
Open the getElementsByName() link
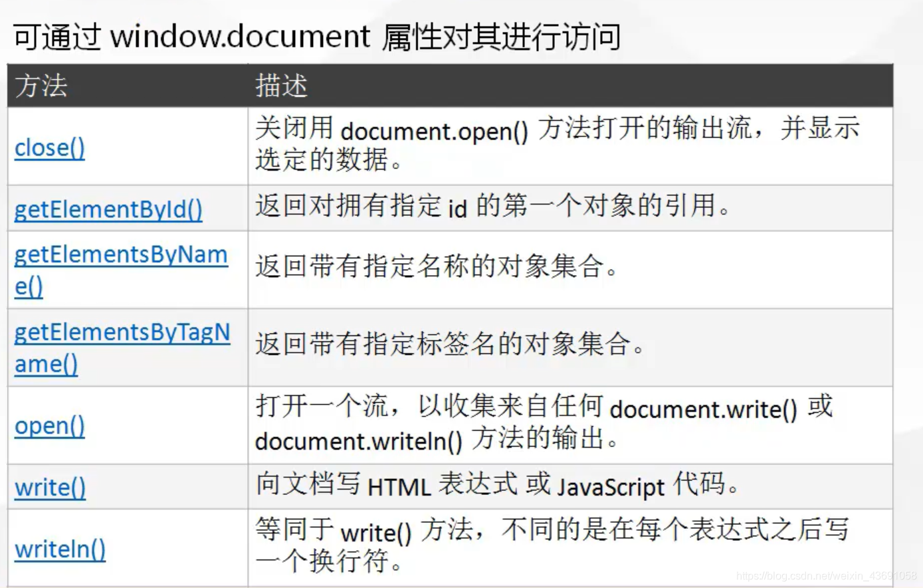[121, 270]
